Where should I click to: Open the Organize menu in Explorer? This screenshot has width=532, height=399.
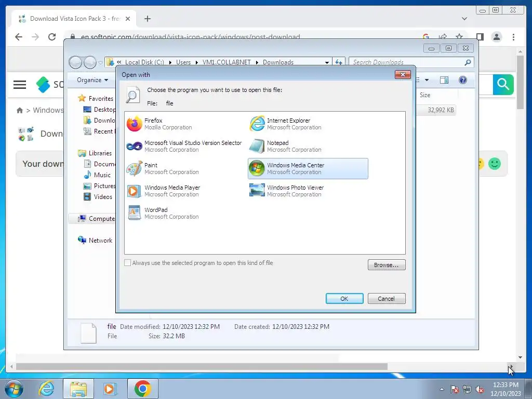pyautogui.click(x=92, y=80)
